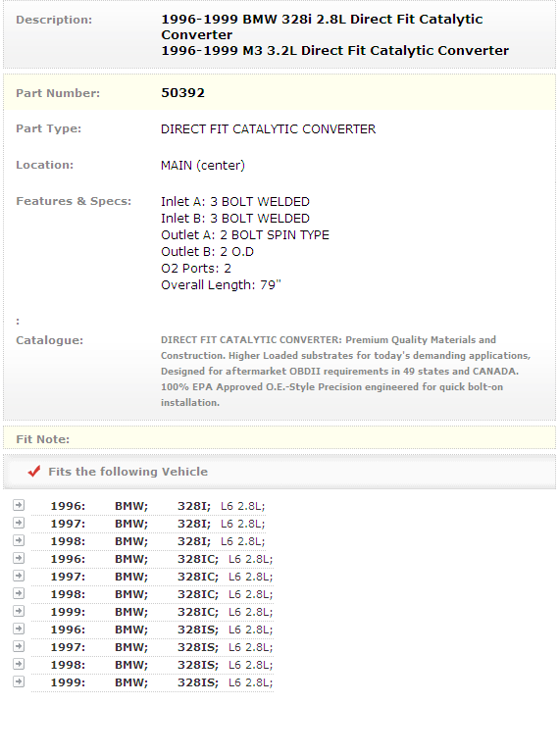This screenshot has height=756, width=559.
Task: Click the '1998: BMW; 328IS; L6 2.8L;' row text
Action: pyautogui.click(x=162, y=666)
